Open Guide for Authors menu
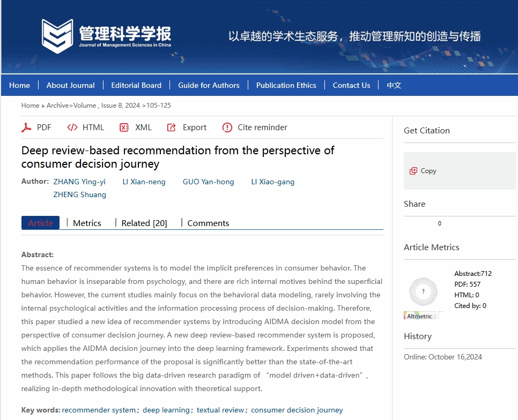Viewport: 518px width, 420px height. [x=209, y=85]
